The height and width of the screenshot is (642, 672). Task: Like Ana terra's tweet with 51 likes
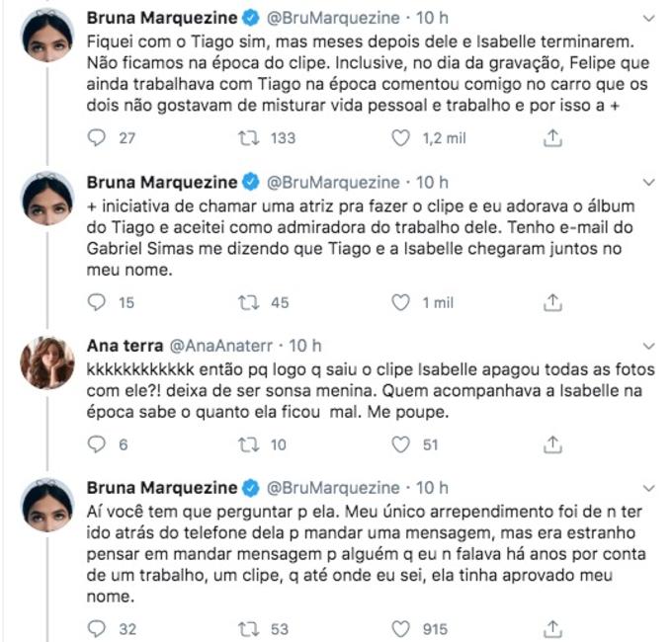[x=402, y=444]
